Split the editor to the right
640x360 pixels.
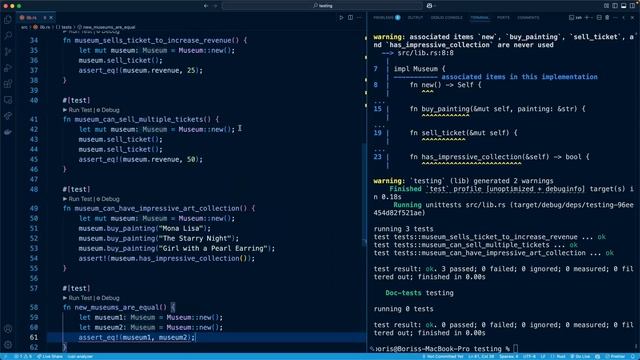pyautogui.click(x=350, y=18)
